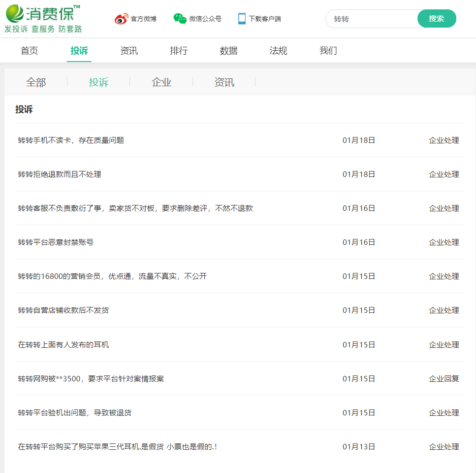Click the slogan 发投诉 查服务 防套路
The width and height of the screenshot is (476, 473).
click(x=43, y=29)
